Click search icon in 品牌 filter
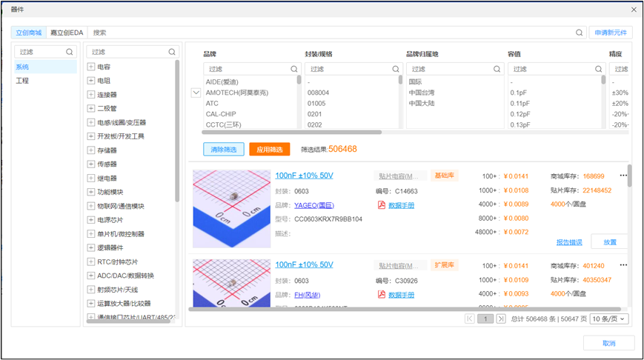Image resolution: width=644 pixels, height=360 pixels. point(294,69)
